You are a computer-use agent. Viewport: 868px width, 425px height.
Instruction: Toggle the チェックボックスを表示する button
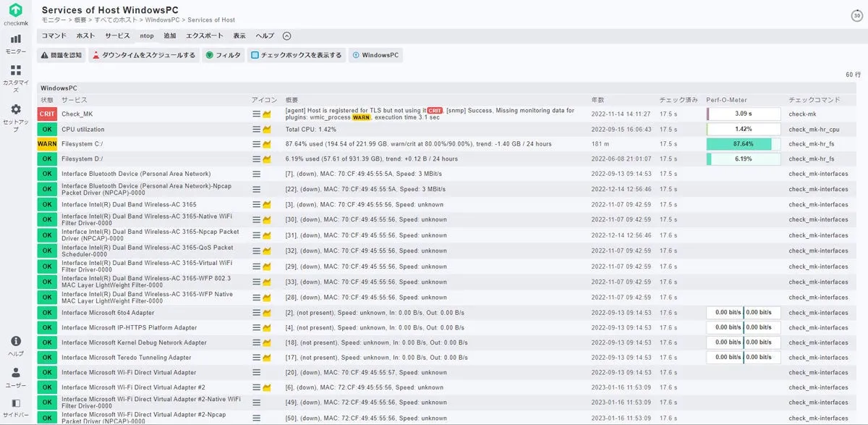pos(297,55)
